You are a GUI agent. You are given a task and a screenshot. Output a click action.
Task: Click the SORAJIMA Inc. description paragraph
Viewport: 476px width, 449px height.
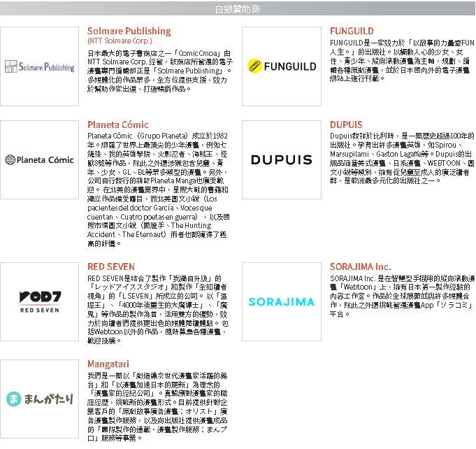click(402, 296)
